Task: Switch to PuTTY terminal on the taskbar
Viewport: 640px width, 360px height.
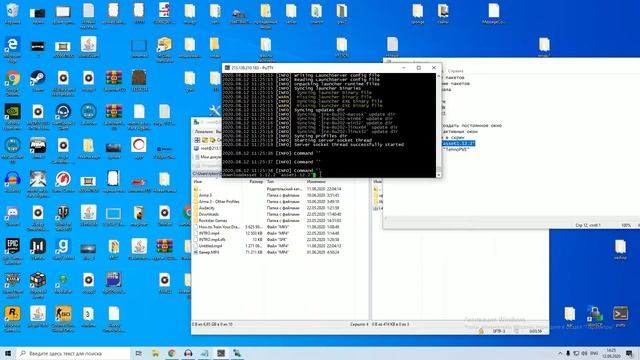Action: 221,353
